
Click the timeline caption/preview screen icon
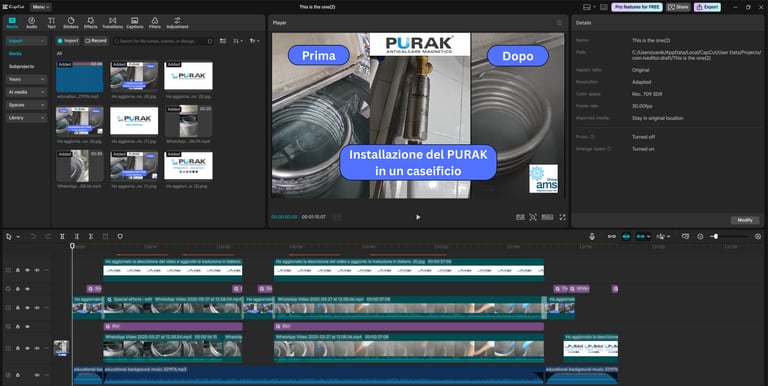pos(685,237)
